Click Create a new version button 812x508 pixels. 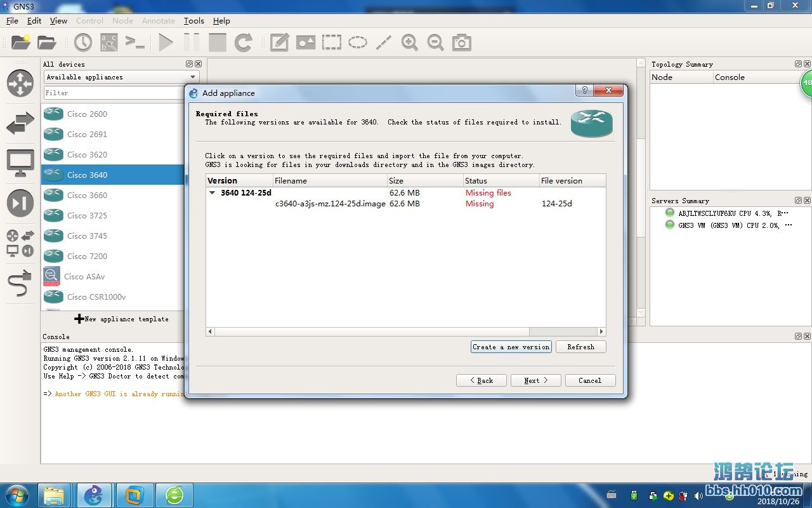(x=511, y=347)
